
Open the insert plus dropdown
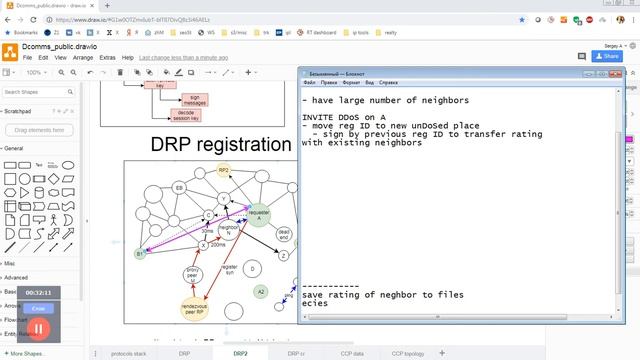pyautogui.click(x=251, y=72)
